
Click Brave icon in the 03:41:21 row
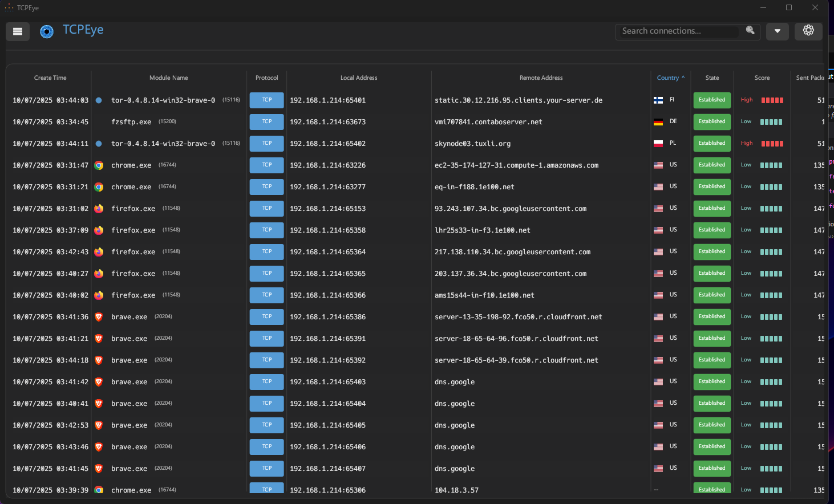tap(99, 339)
